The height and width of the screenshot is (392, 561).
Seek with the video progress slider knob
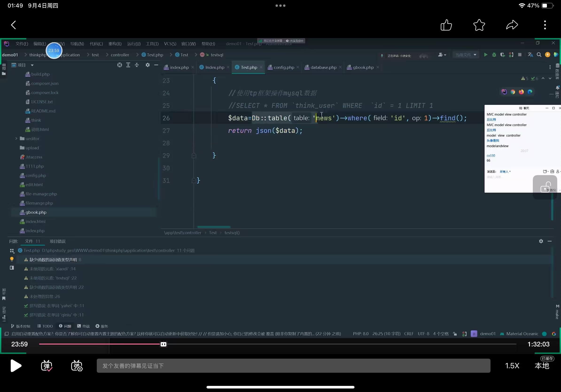164,344
